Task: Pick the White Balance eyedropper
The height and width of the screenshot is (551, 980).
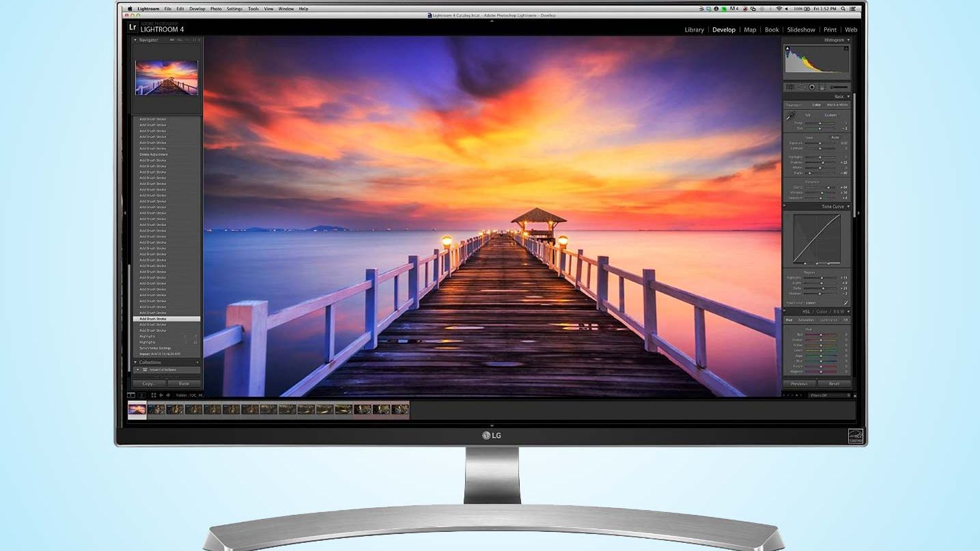Action: (791, 116)
